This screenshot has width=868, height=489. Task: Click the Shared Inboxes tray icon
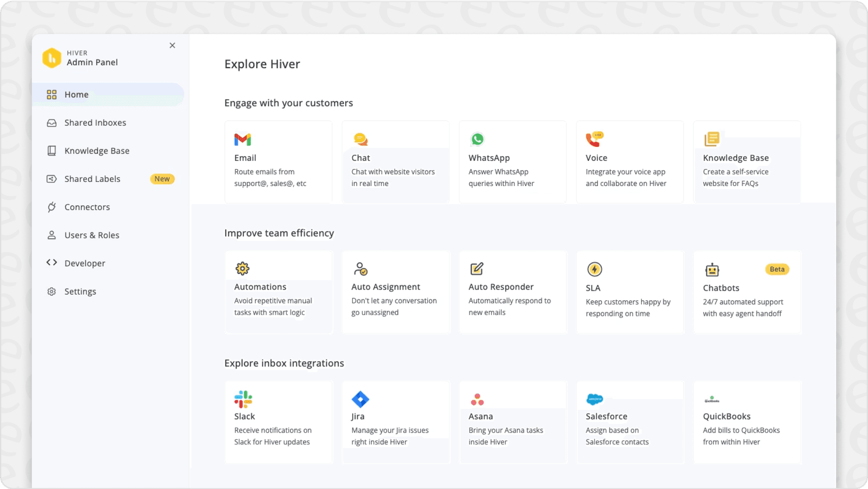coord(52,123)
